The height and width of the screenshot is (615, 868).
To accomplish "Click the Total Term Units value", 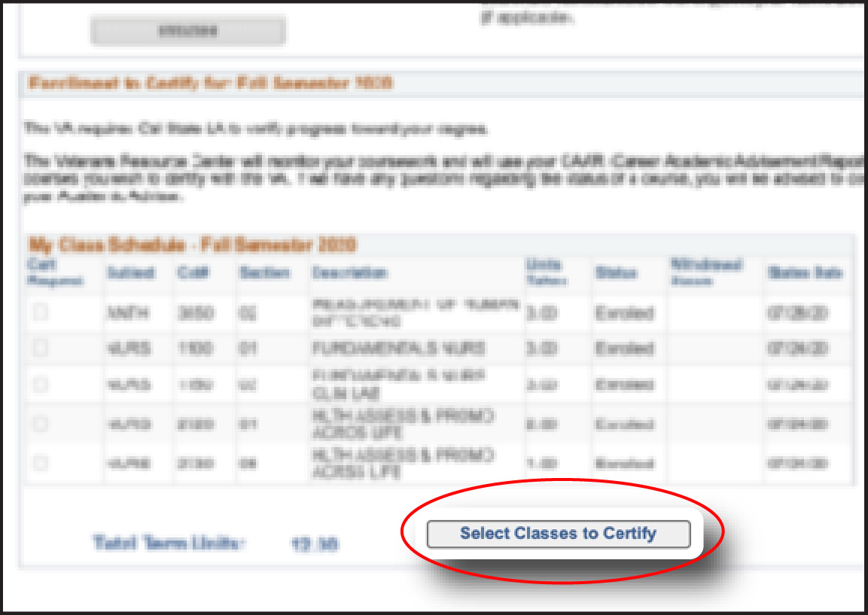I will tap(315, 543).
